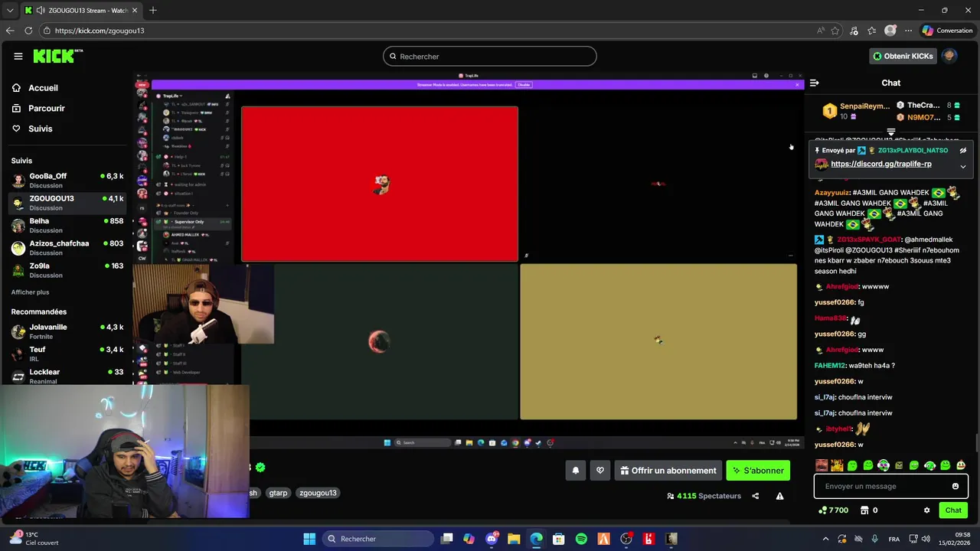Open Zo9la followed channel
The width and height of the screenshot is (980, 551).
click(x=67, y=270)
